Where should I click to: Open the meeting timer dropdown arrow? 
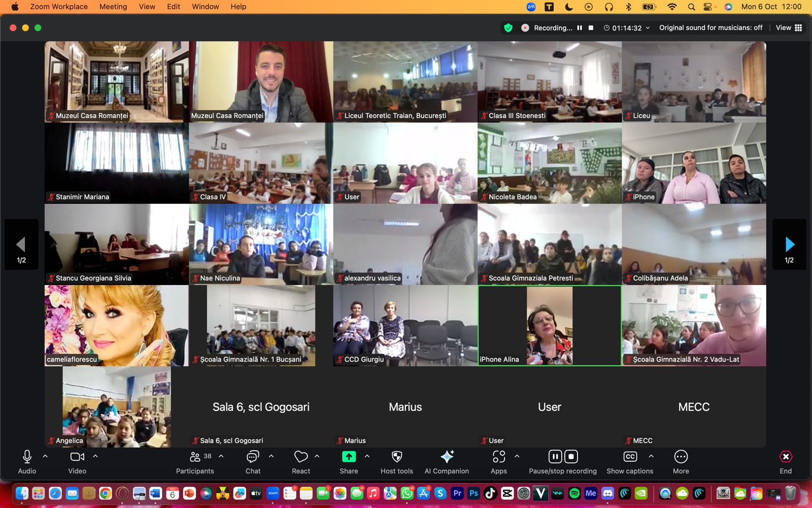[648, 28]
